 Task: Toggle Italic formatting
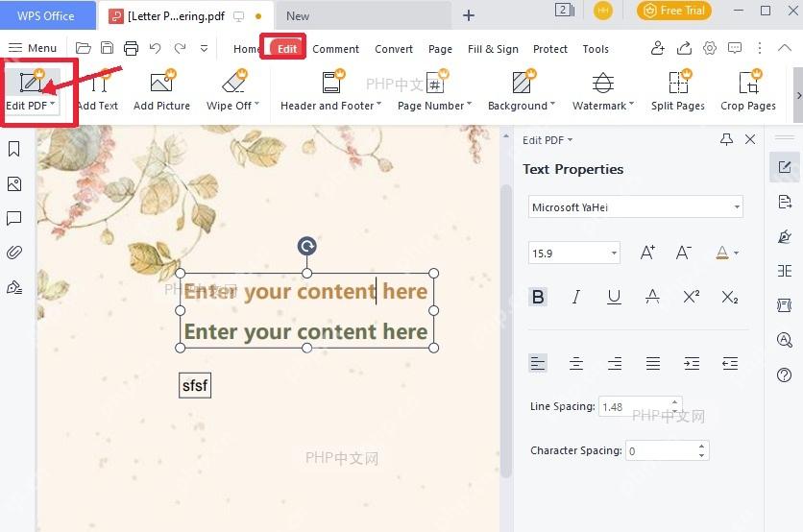576,297
